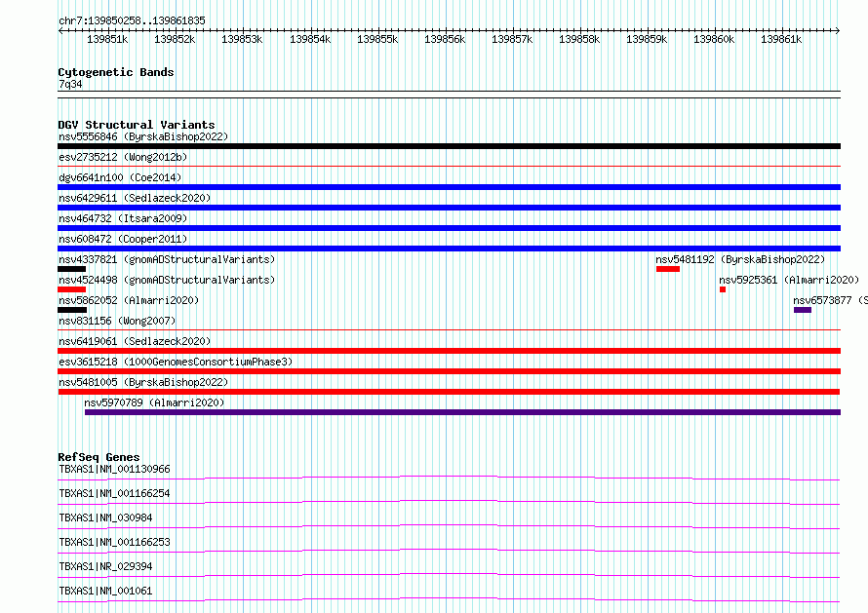Click the Cytogenetic Bands track title
Image resolution: width=868 pixels, height=613 pixels.
(116, 72)
